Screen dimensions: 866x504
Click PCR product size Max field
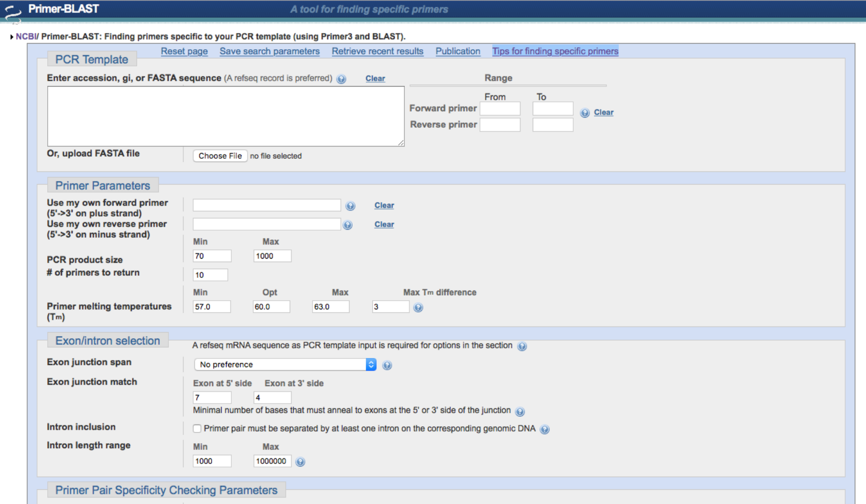[x=272, y=256]
